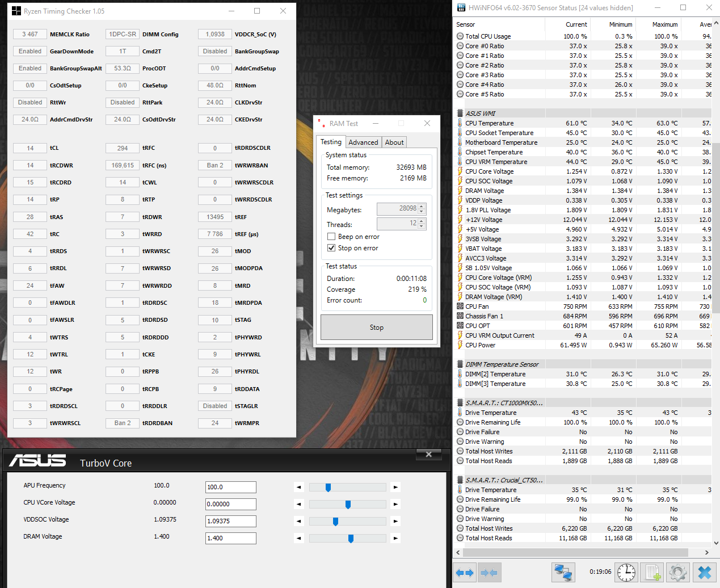The height and width of the screenshot is (588, 720).
Task: Open HWiNFO sensor settings gear icon
Action: 677,572
